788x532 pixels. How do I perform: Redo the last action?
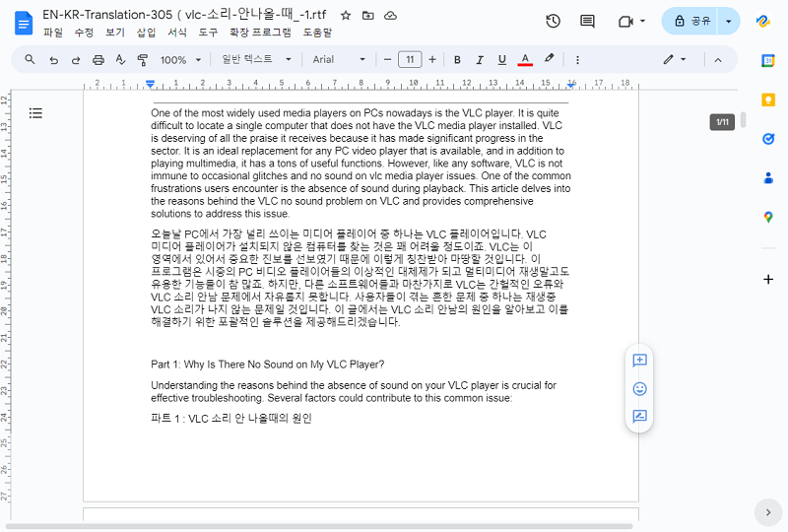click(76, 60)
